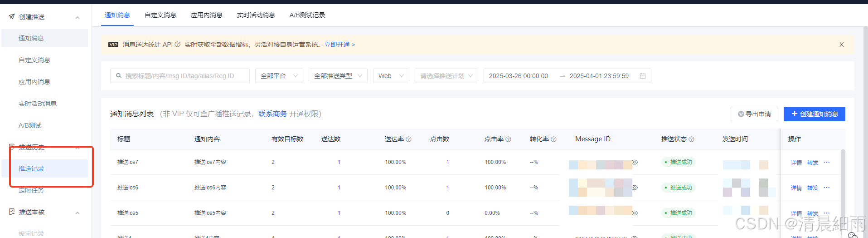This screenshot has width=868, height=238.
Task: Collapse the 推送审核 sidebar section chevron
Action: [x=78, y=213]
